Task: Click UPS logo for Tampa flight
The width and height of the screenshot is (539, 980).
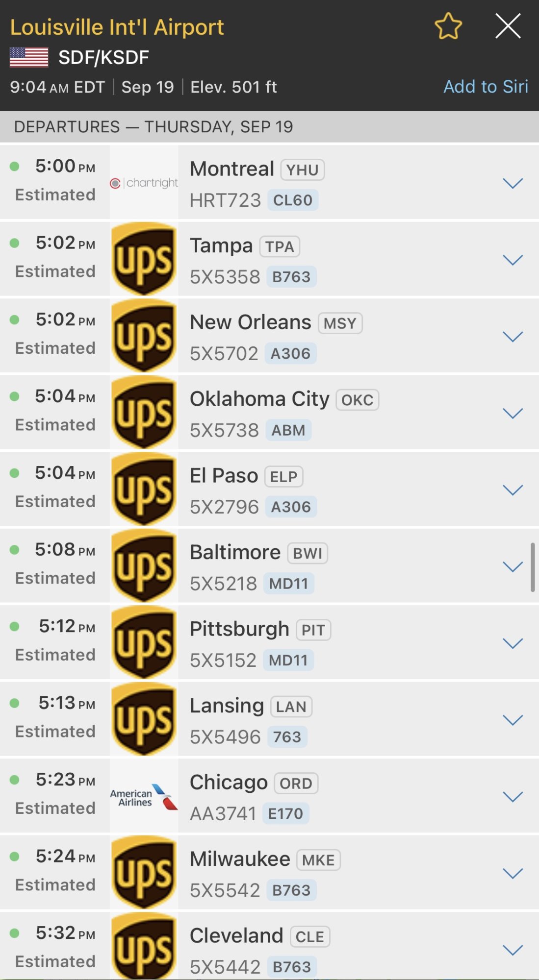Action: (144, 259)
